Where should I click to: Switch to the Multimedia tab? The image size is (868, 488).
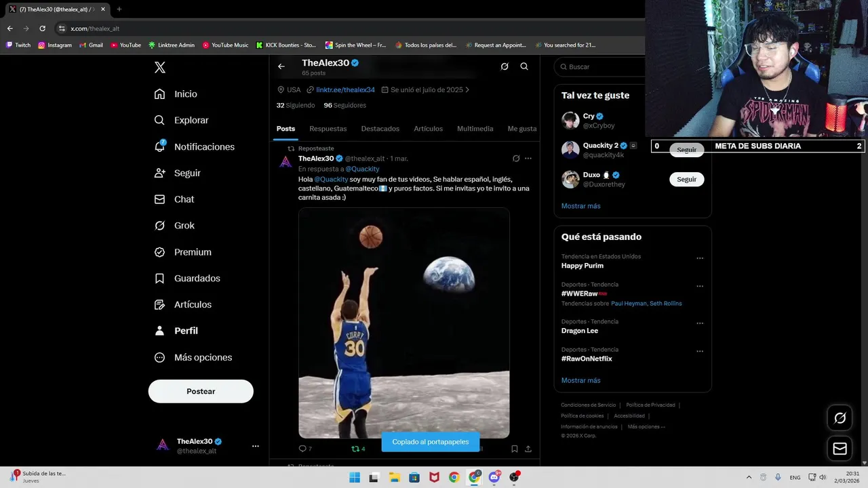(x=475, y=129)
